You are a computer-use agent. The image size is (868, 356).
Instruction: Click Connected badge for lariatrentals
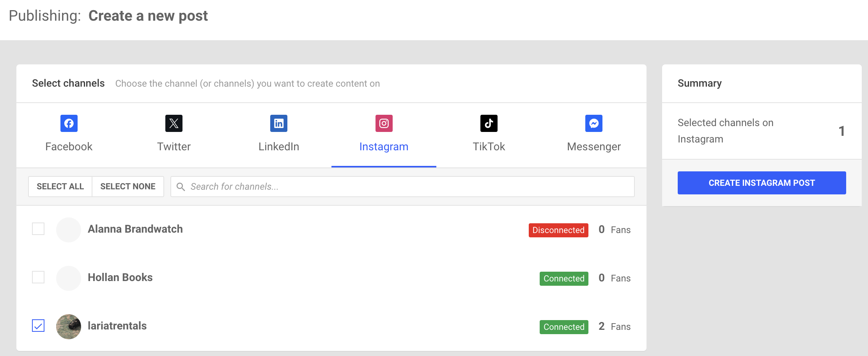[564, 327]
